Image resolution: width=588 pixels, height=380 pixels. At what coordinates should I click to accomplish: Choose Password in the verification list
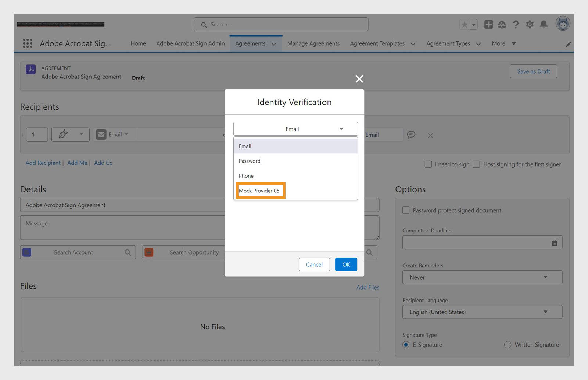(x=295, y=161)
